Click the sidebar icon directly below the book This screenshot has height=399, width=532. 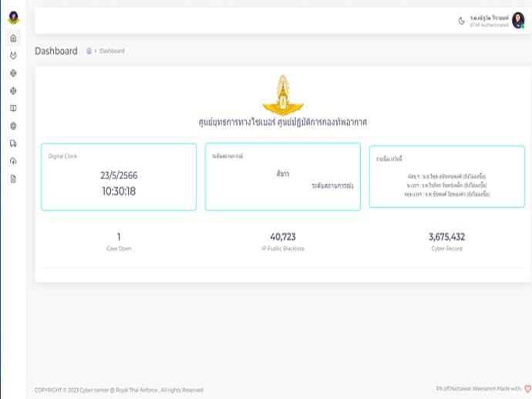coord(13,126)
